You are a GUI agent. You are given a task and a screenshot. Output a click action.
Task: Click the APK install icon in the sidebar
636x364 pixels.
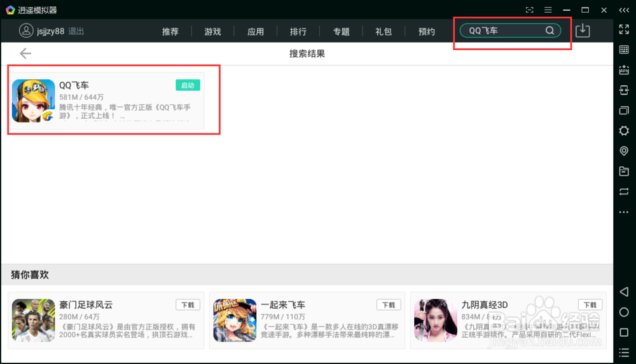(x=624, y=70)
